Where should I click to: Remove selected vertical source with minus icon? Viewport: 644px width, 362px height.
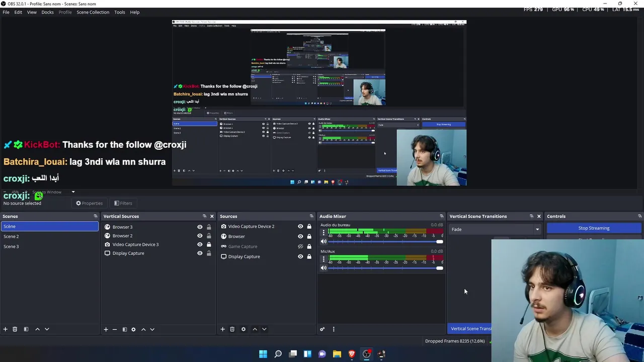[x=114, y=330]
